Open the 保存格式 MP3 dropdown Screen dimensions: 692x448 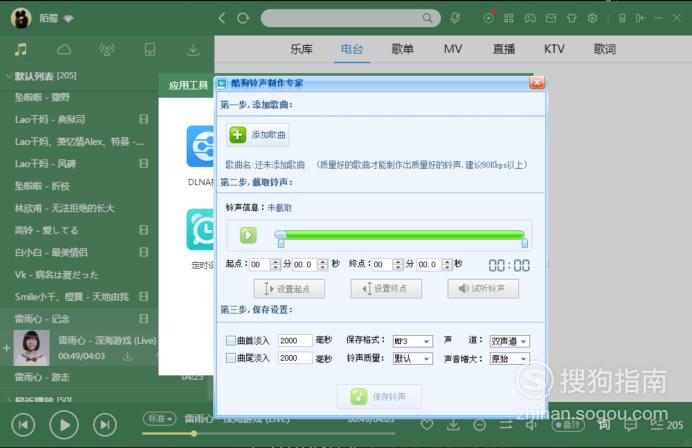point(413,341)
